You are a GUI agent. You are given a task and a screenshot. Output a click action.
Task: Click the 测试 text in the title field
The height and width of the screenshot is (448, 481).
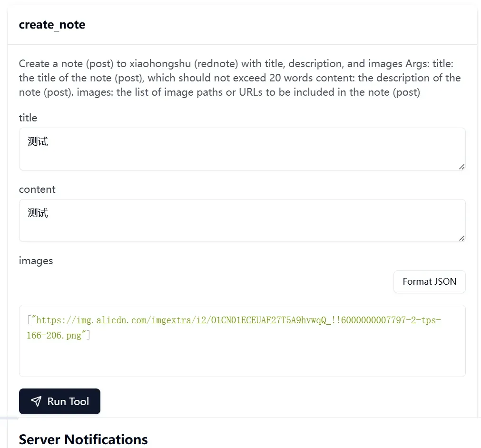coord(38,141)
